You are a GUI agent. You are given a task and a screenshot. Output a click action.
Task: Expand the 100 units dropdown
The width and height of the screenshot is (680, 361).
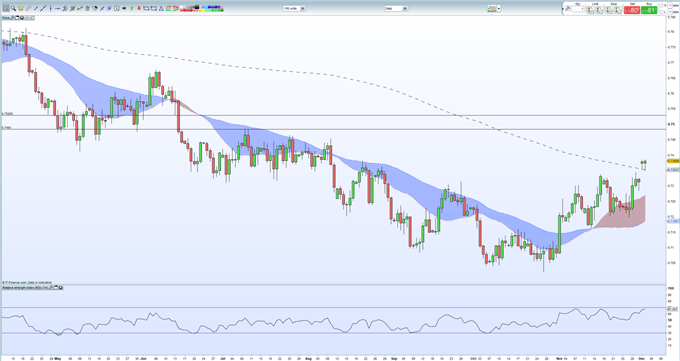(x=302, y=8)
